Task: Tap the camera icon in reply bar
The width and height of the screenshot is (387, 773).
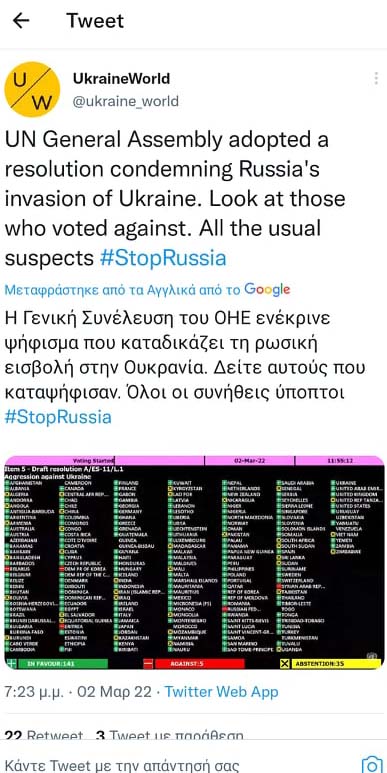Action: pyautogui.click(x=371, y=764)
